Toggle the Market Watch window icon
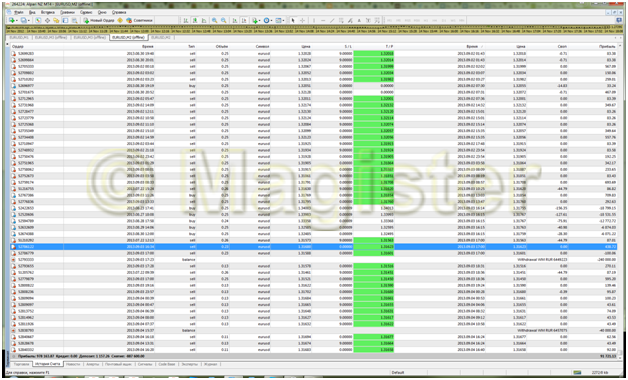 pos(38,20)
